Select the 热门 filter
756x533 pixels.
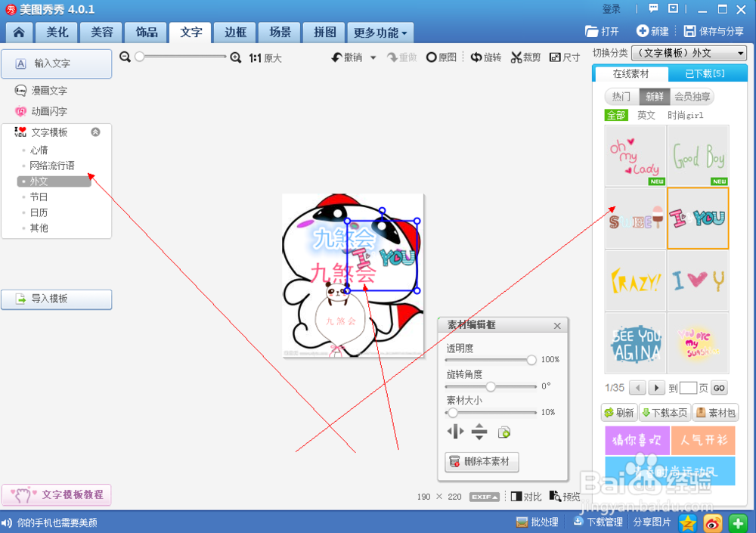pyautogui.click(x=621, y=97)
